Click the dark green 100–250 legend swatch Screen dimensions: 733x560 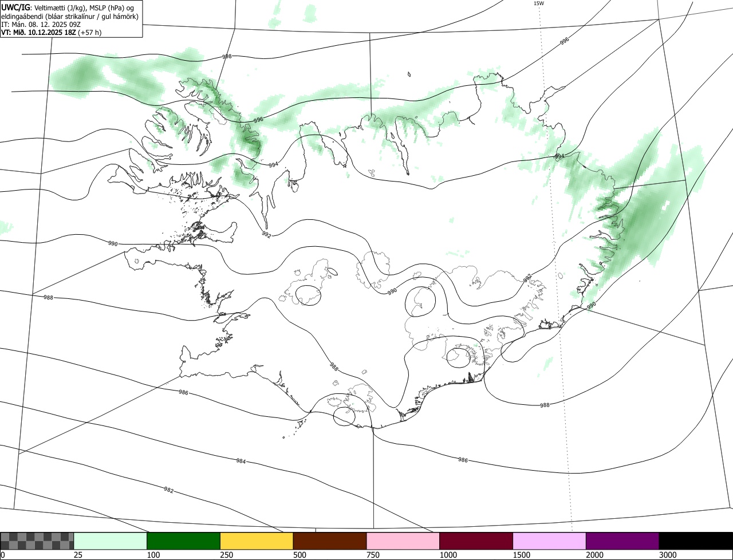coord(184,541)
